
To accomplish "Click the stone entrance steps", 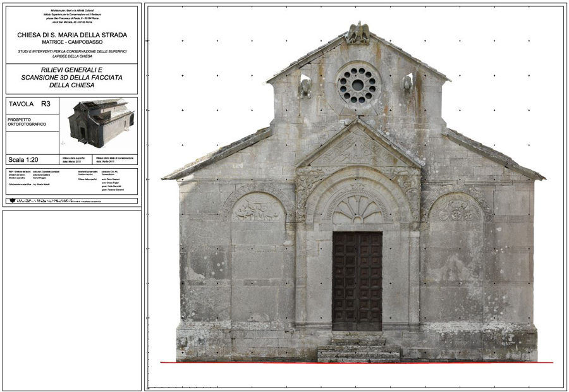I will 358,350.
